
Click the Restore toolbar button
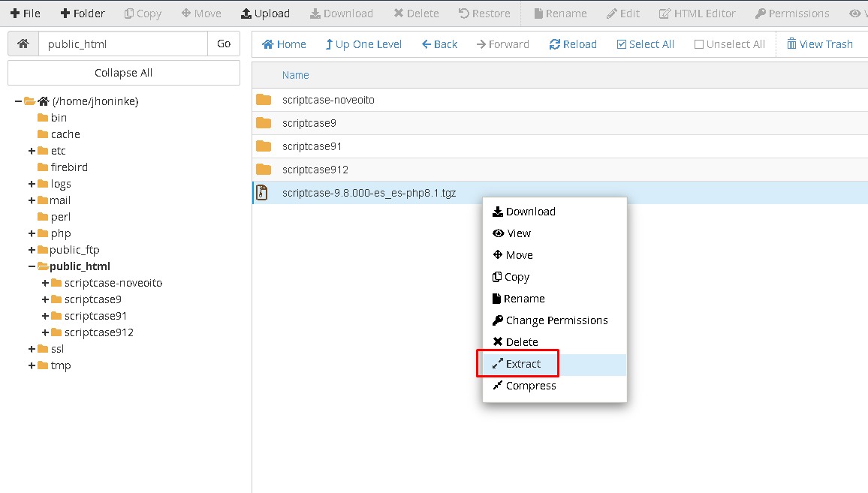pyautogui.click(x=484, y=14)
